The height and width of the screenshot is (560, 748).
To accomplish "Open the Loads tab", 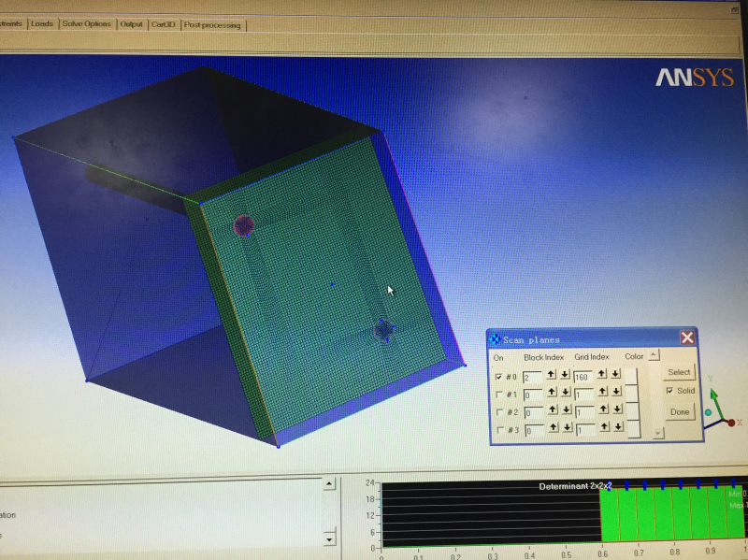I will pyautogui.click(x=42, y=23).
